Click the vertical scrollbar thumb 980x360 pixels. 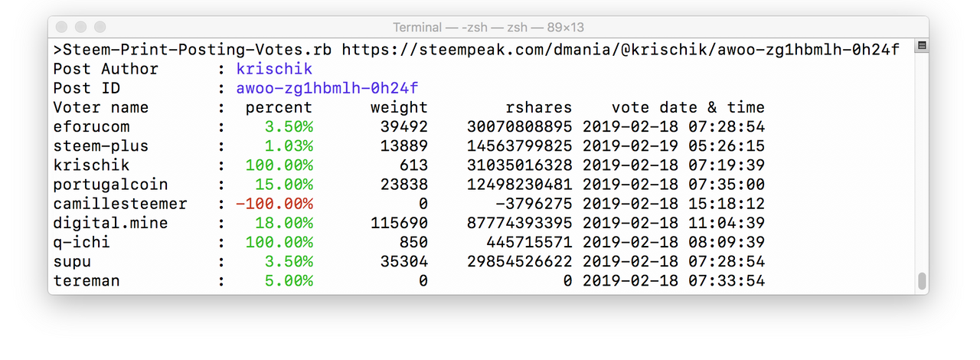click(922, 280)
